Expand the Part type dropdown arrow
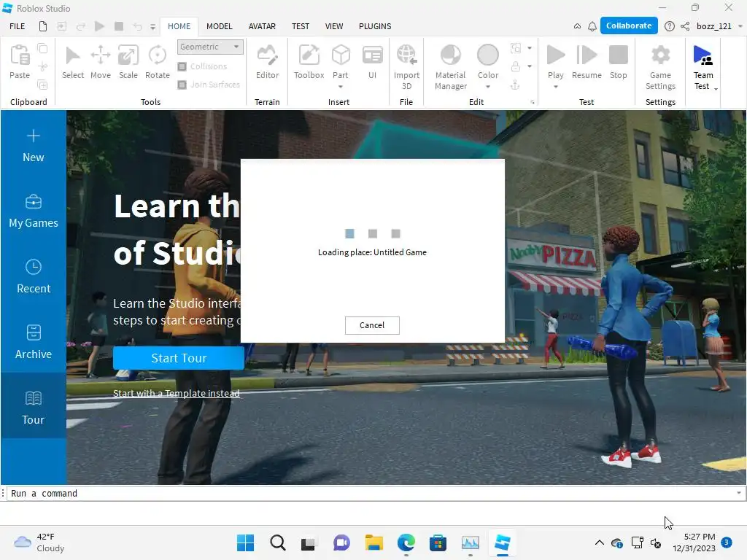Image resolution: width=747 pixels, height=560 pixels. 340,87
